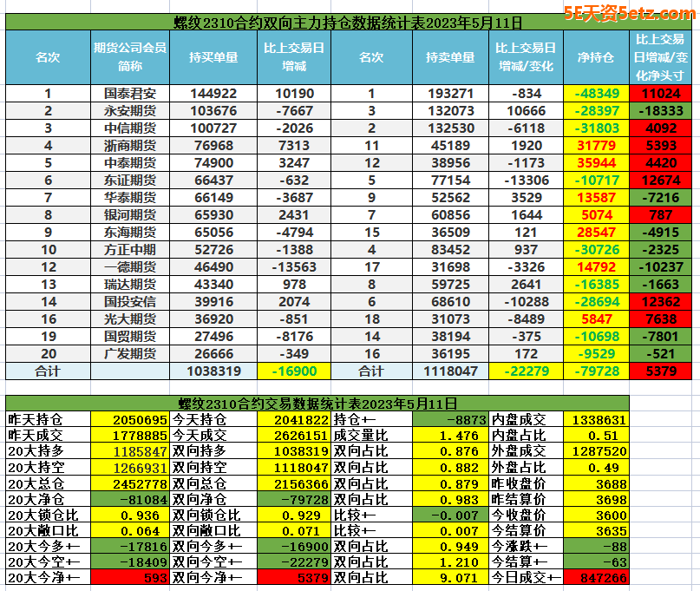Select red cell showing 11024
Screen dimensions: 700x591
click(661, 94)
